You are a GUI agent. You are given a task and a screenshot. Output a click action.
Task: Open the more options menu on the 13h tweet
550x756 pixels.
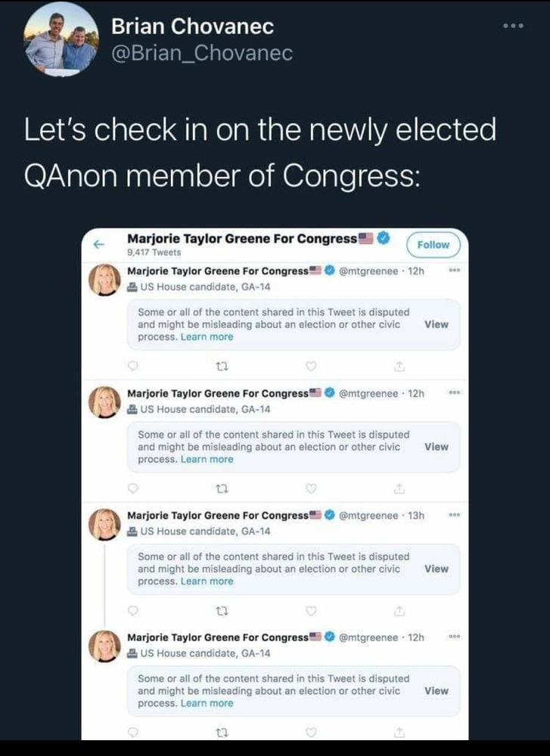(454, 515)
